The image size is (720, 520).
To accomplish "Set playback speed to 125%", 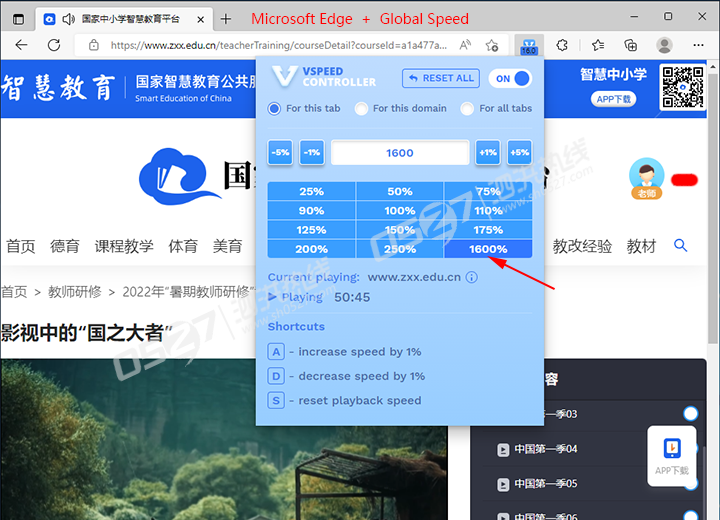I will (x=311, y=230).
